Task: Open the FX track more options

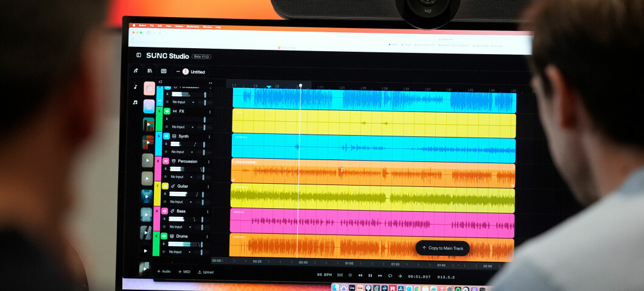Action: (210, 112)
